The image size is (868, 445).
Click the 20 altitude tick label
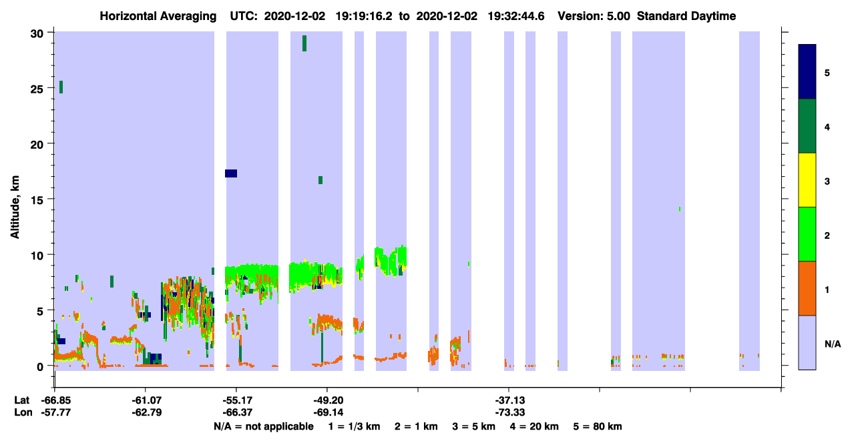(x=38, y=144)
